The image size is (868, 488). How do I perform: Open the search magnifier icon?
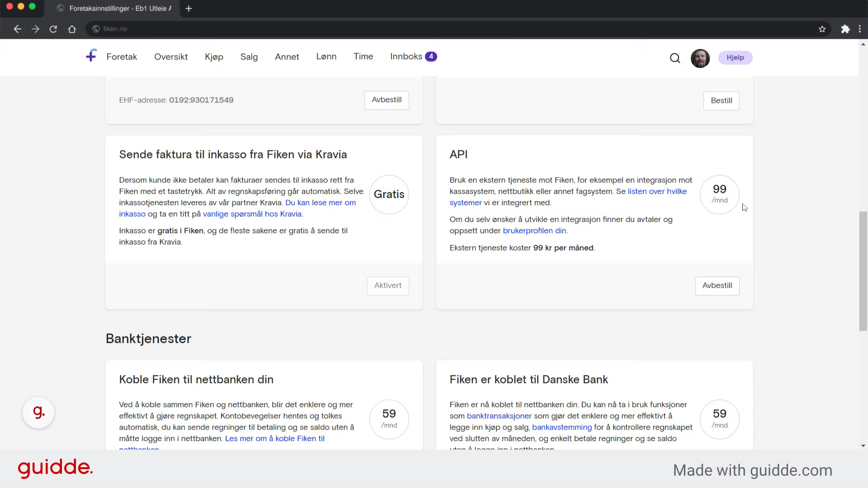tap(675, 58)
